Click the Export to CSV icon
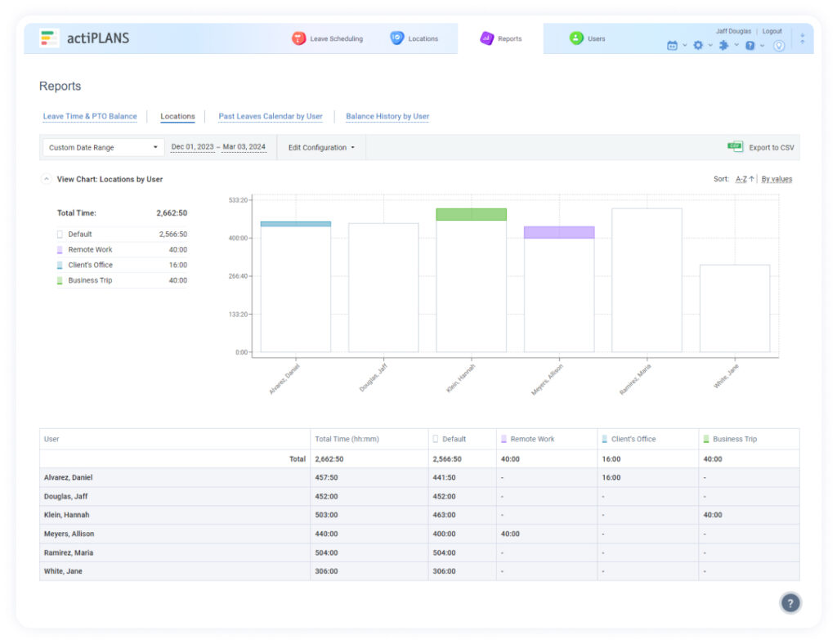This screenshot has height=644, width=837. click(735, 147)
